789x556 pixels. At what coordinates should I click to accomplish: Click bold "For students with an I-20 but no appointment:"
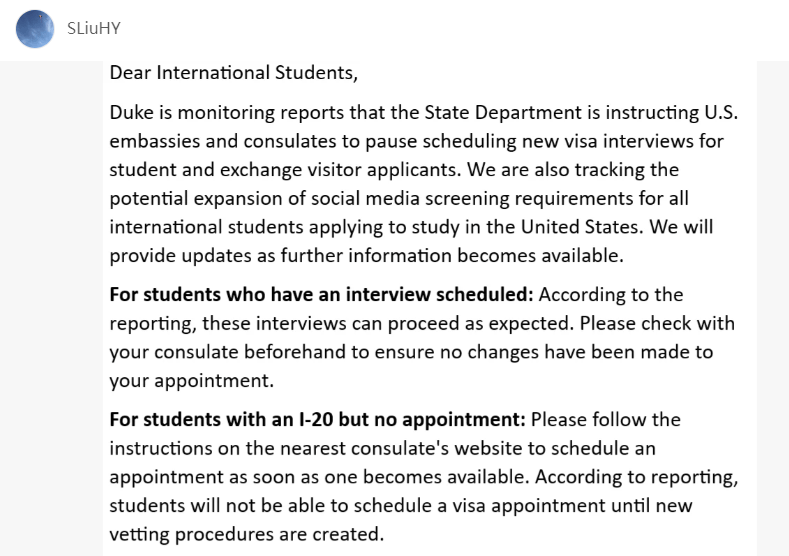point(318,419)
